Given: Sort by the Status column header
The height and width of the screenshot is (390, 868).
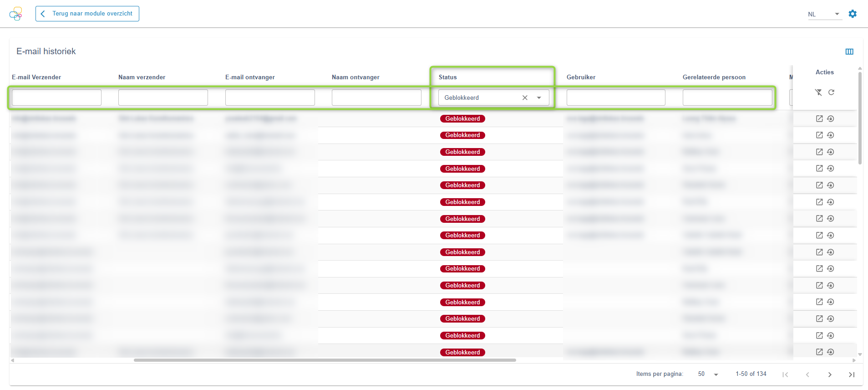Looking at the screenshot, I should pos(447,77).
